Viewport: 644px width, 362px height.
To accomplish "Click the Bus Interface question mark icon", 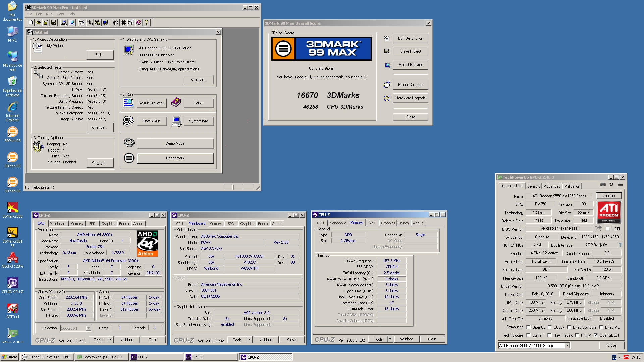I will [x=620, y=245].
